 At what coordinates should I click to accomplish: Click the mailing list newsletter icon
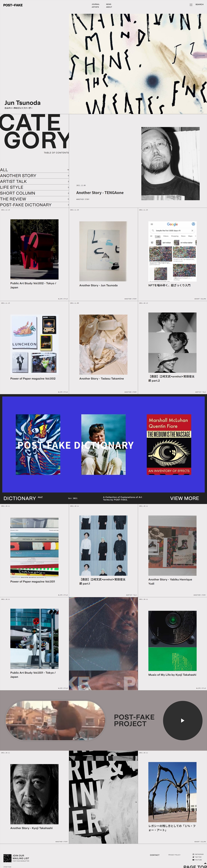[7, 858]
